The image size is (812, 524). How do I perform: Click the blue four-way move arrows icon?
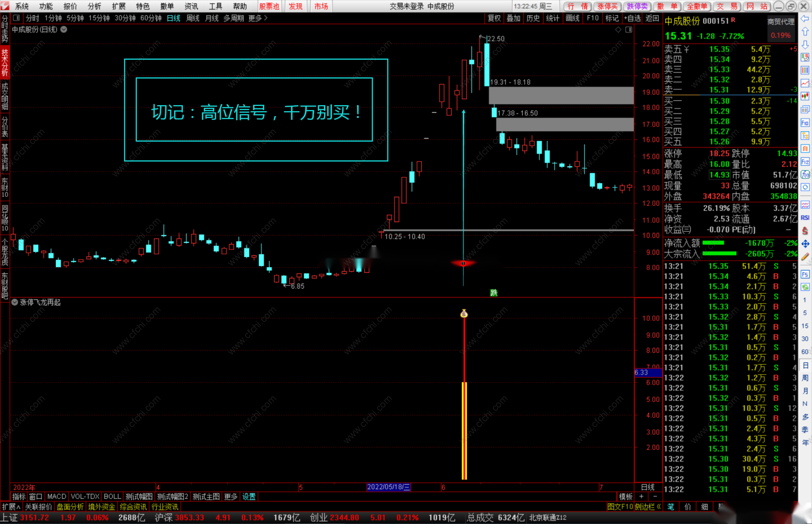coord(805,244)
